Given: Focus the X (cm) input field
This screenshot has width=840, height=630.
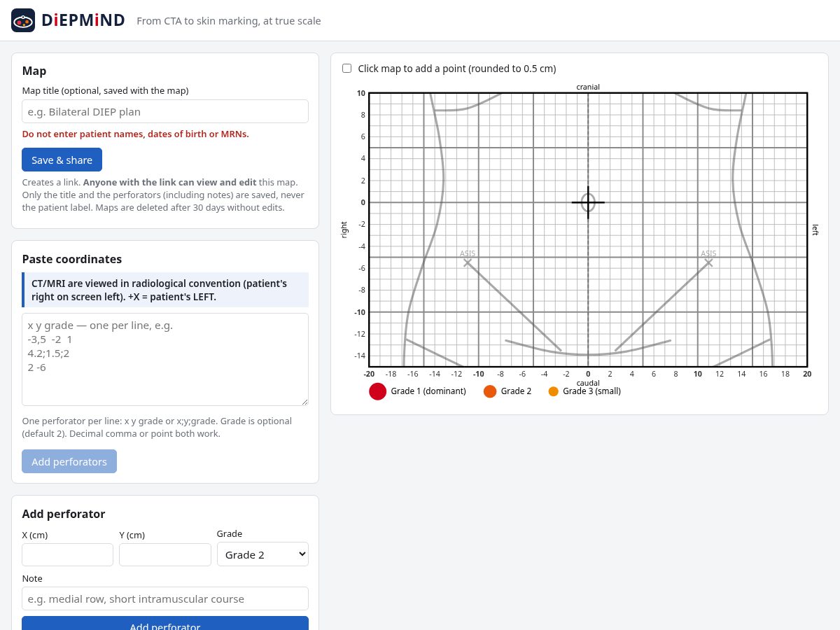Looking at the screenshot, I should click(x=67, y=554).
